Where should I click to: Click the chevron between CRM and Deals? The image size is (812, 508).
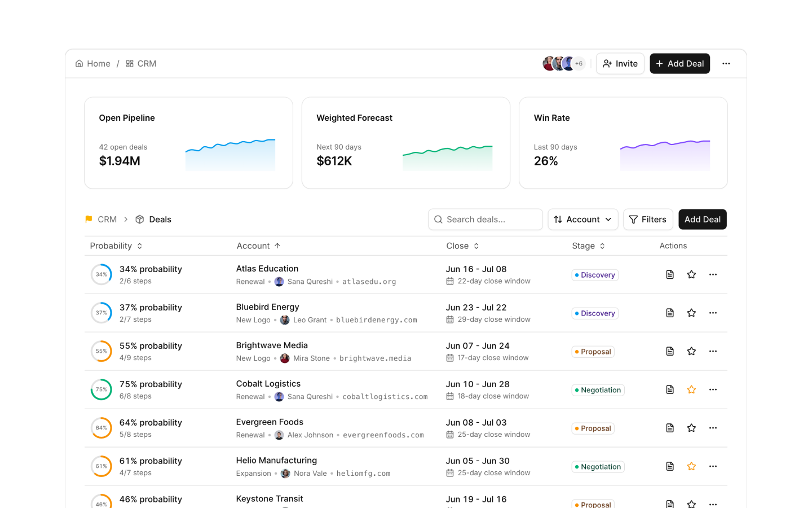coord(126,220)
